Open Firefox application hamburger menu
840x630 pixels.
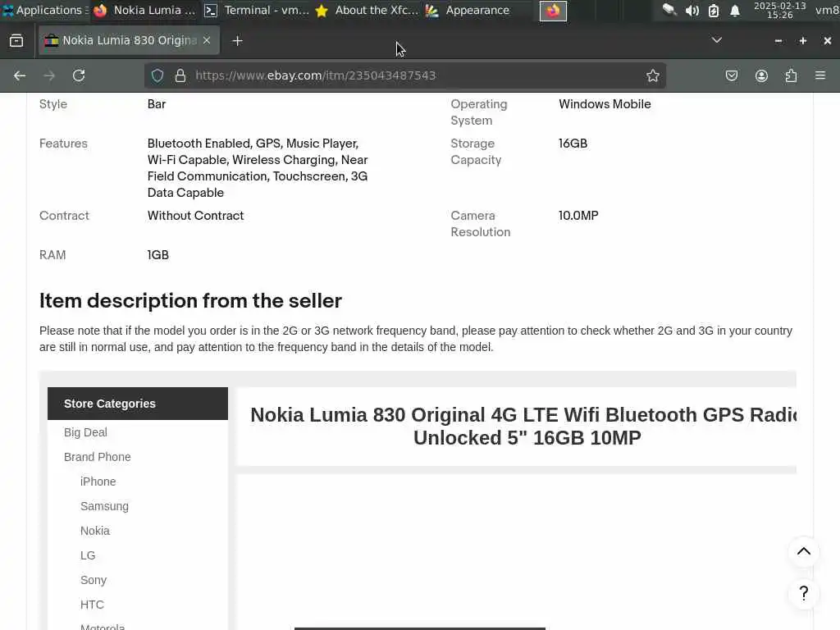(x=820, y=75)
